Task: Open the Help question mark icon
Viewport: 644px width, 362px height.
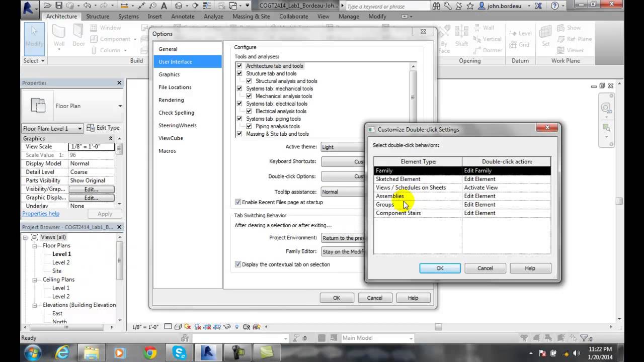Action: (x=554, y=6)
